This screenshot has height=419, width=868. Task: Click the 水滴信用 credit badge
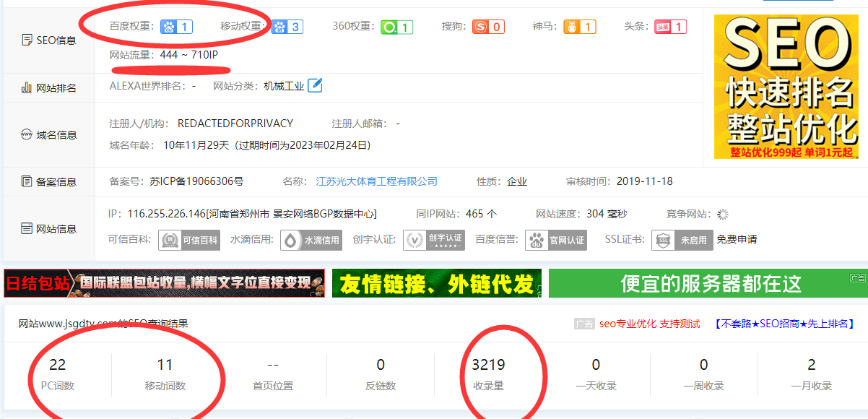click(x=311, y=240)
